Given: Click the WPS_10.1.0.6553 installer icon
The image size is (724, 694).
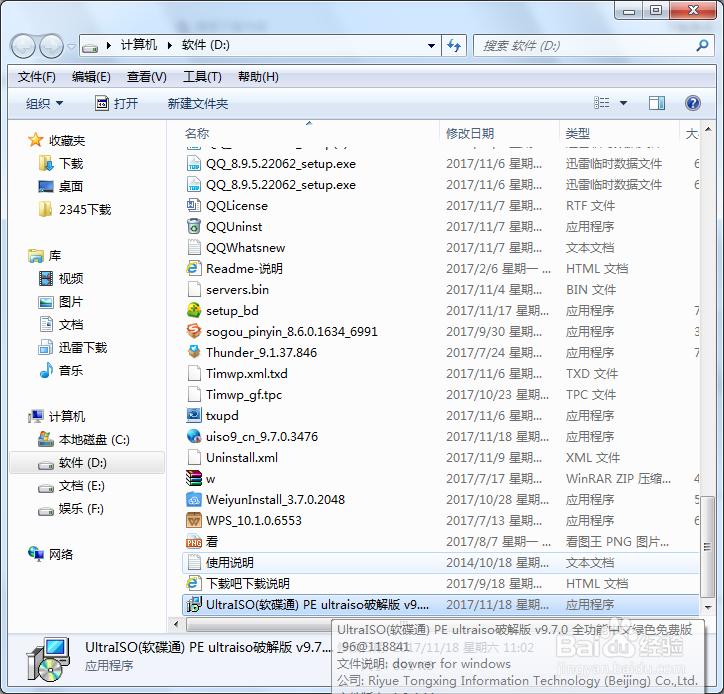Looking at the screenshot, I should [x=193, y=520].
